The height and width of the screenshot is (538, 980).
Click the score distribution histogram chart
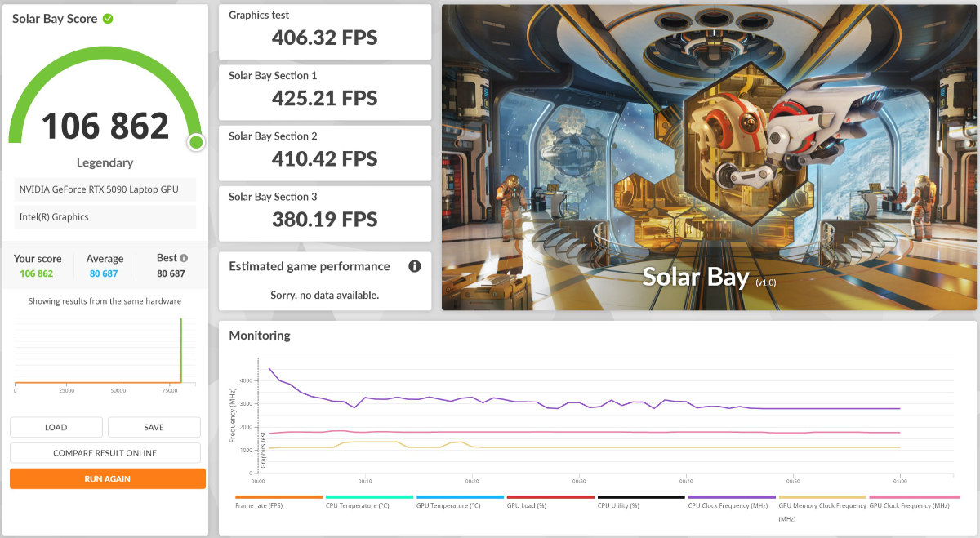click(x=105, y=351)
